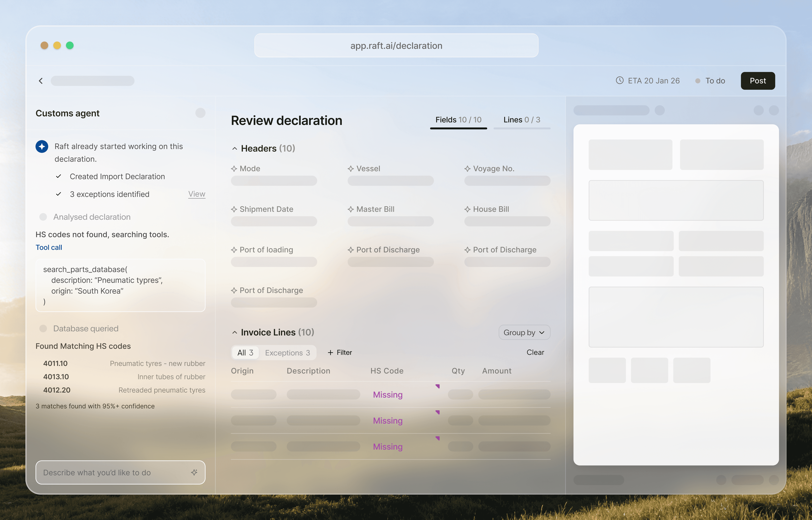The image size is (812, 520).
Task: Click sparkle icon beside Shipment Date
Action: pos(234,209)
